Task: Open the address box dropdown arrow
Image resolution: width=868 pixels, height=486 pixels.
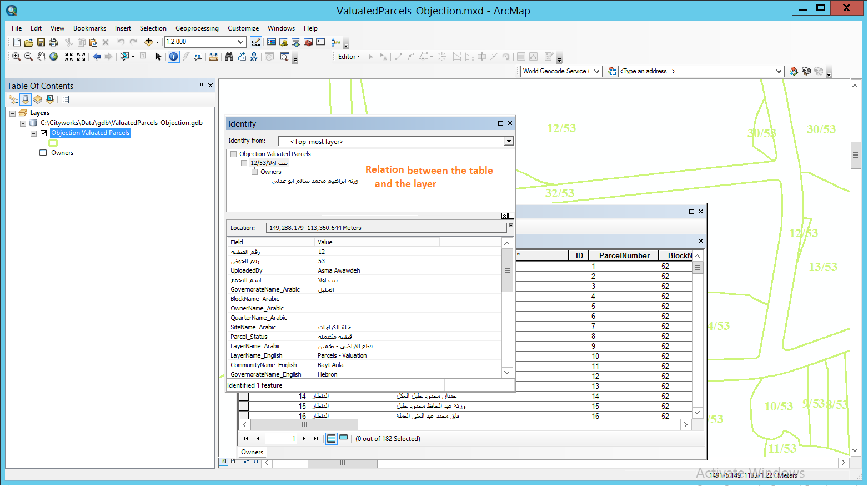Action: [779, 71]
